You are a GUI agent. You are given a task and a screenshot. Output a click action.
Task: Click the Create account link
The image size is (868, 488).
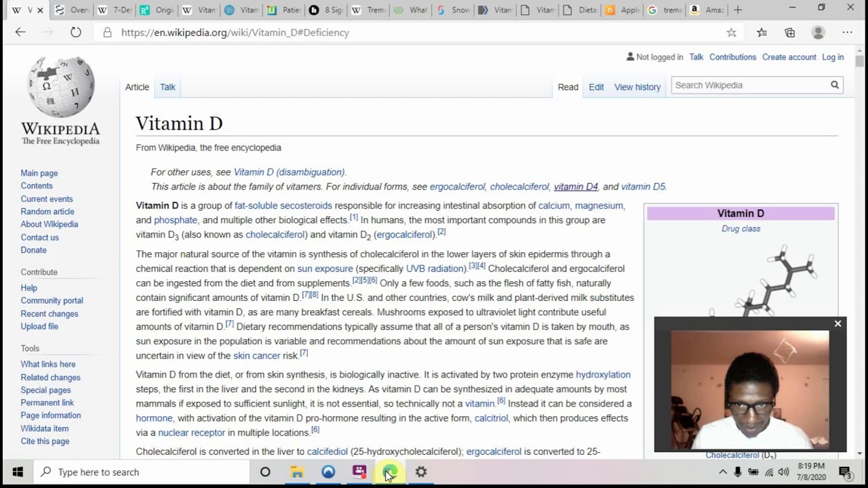click(789, 57)
